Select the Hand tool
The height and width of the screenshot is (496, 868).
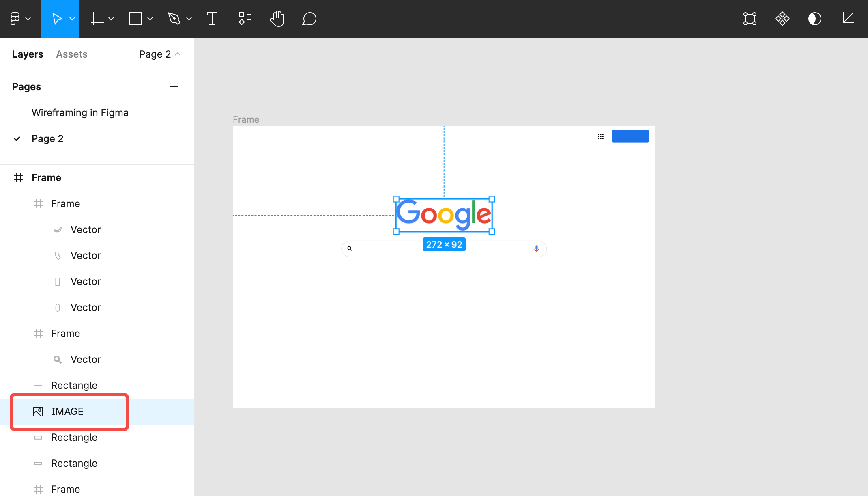pos(277,19)
